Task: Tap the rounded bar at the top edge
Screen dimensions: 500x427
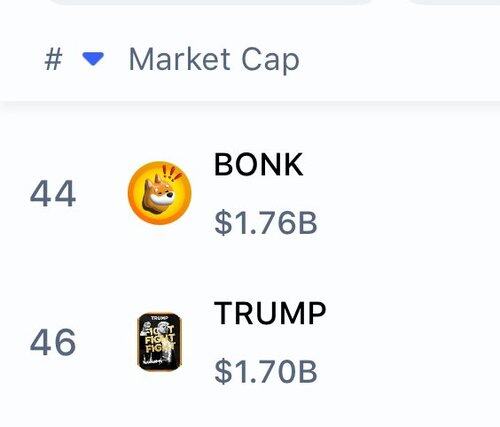Action: [210, 2]
